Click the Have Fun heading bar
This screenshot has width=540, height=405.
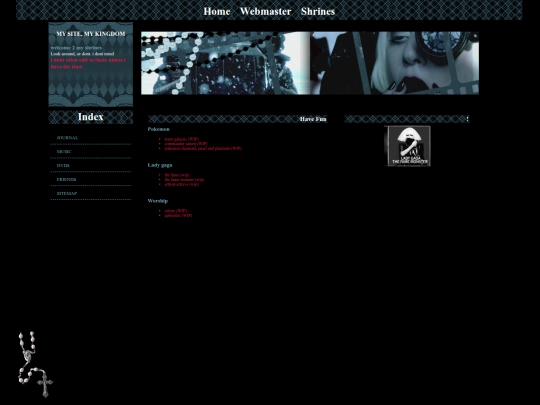click(237, 119)
